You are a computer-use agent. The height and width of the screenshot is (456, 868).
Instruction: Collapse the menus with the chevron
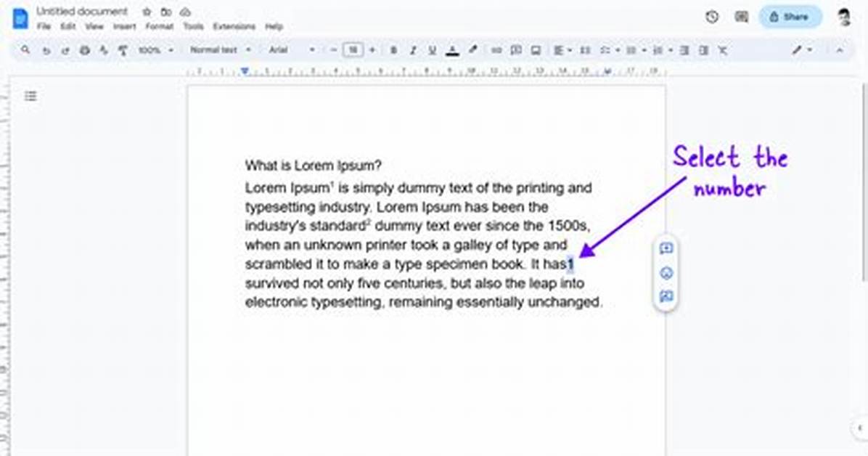coord(839,50)
